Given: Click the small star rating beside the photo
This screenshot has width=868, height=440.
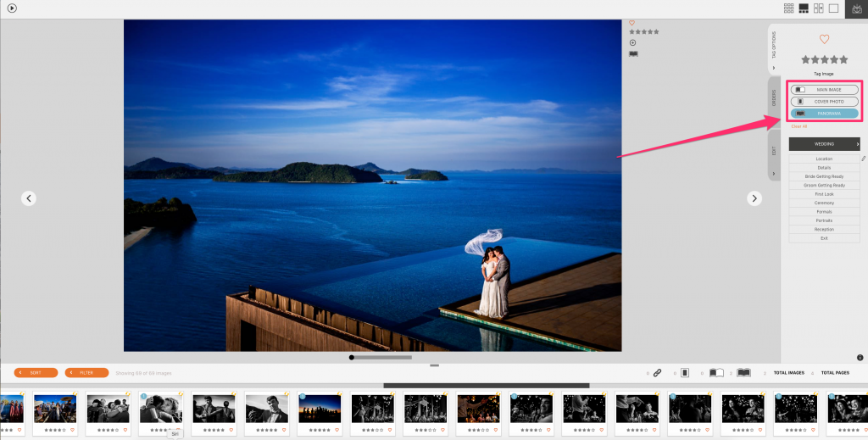Looking at the screenshot, I should (x=644, y=32).
